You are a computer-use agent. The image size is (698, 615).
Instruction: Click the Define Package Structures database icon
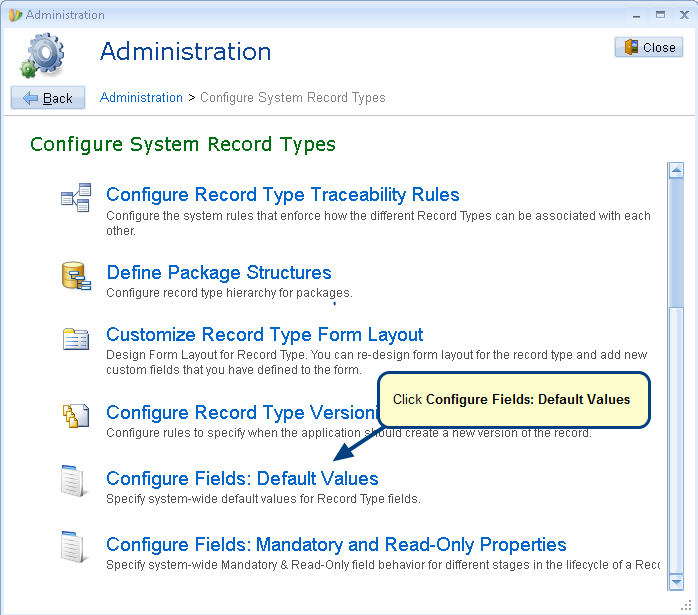(x=76, y=276)
